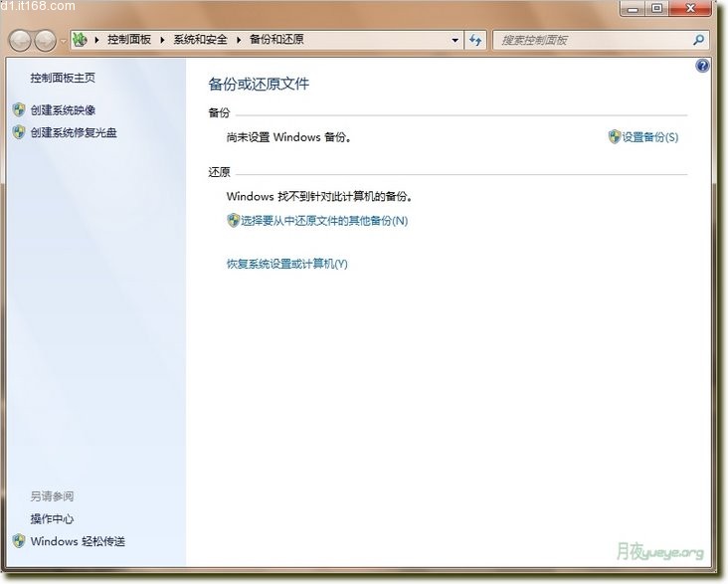The height and width of the screenshot is (584, 728).
Task: Click 选择要从中还原文件的其他备份(N) link
Action: (x=324, y=221)
